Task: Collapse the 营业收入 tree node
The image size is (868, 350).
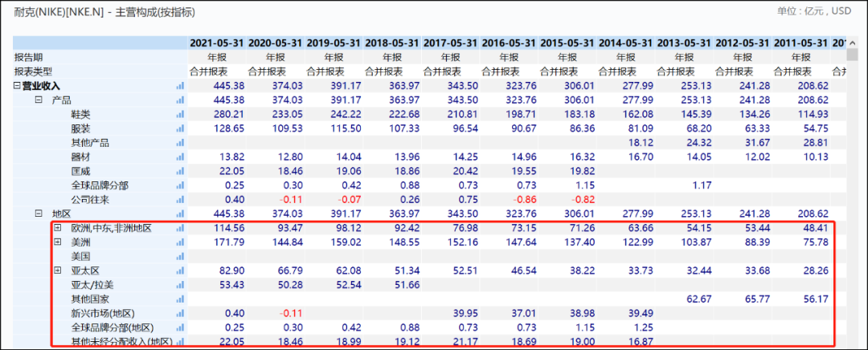Action: pos(17,86)
